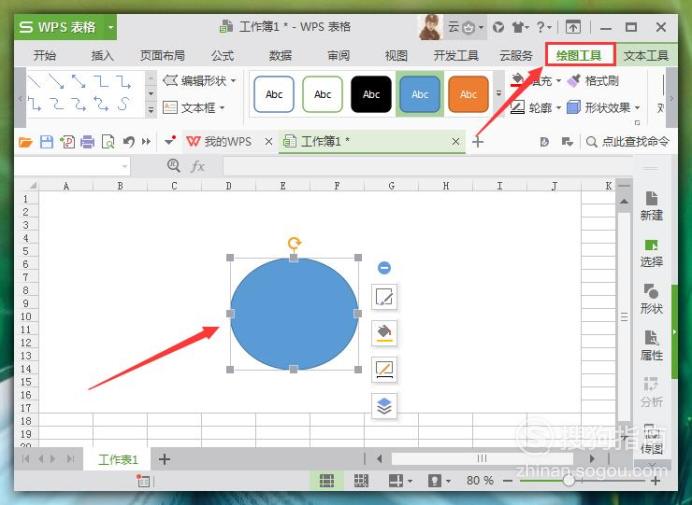Expand the shape styles gallery
Image resolution: width=692 pixels, height=505 pixels.
pyautogui.click(x=499, y=94)
